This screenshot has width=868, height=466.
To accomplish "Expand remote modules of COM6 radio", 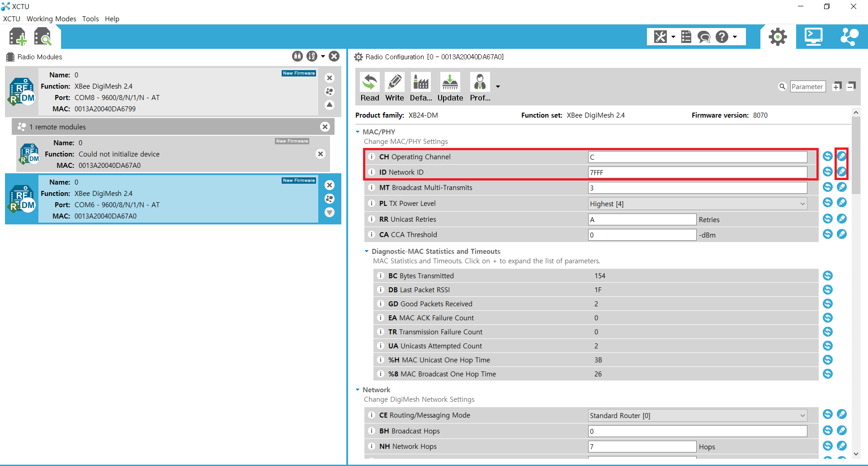I will tap(330, 212).
